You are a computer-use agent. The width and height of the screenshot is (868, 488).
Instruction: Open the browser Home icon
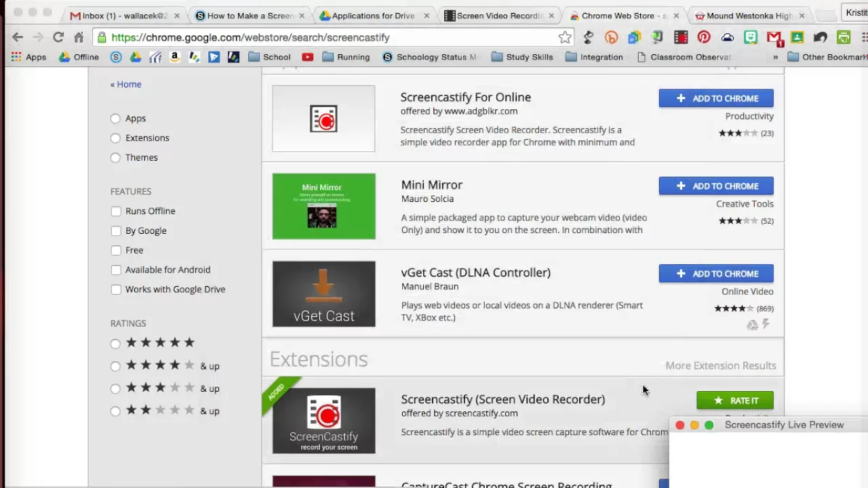pyautogui.click(x=79, y=37)
